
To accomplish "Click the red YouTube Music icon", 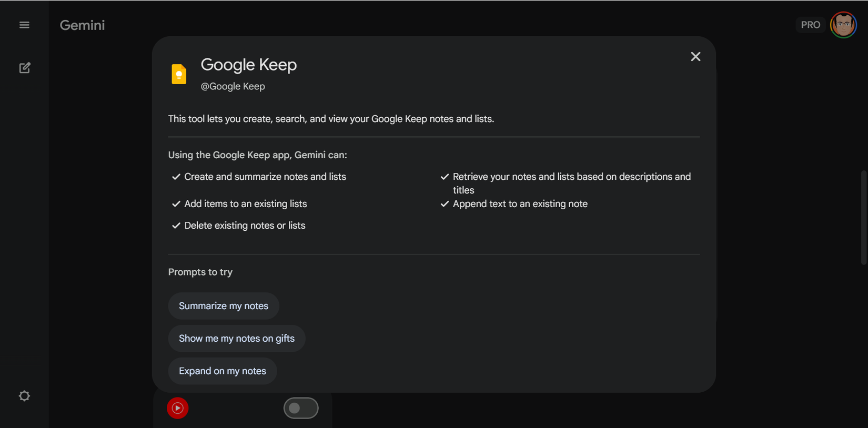I will 178,408.
